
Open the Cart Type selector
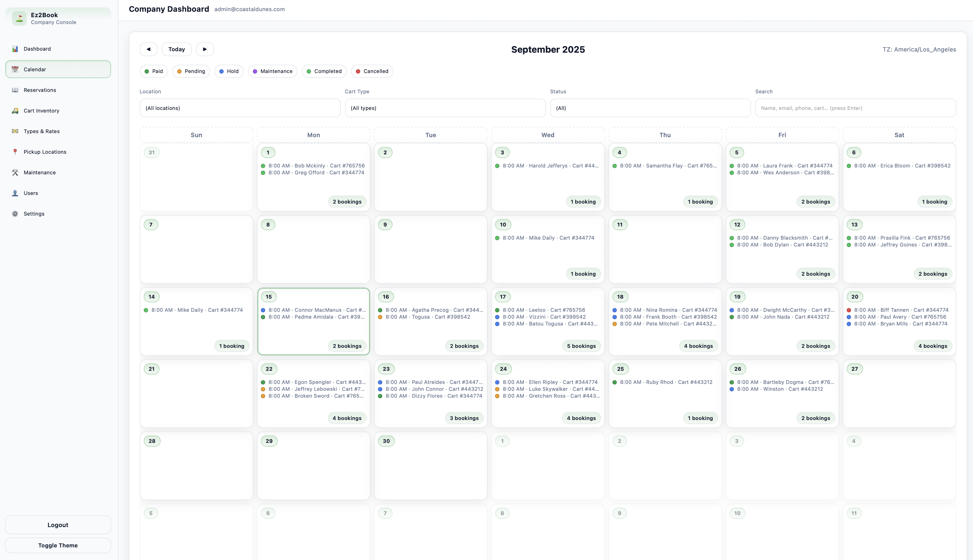pos(445,108)
